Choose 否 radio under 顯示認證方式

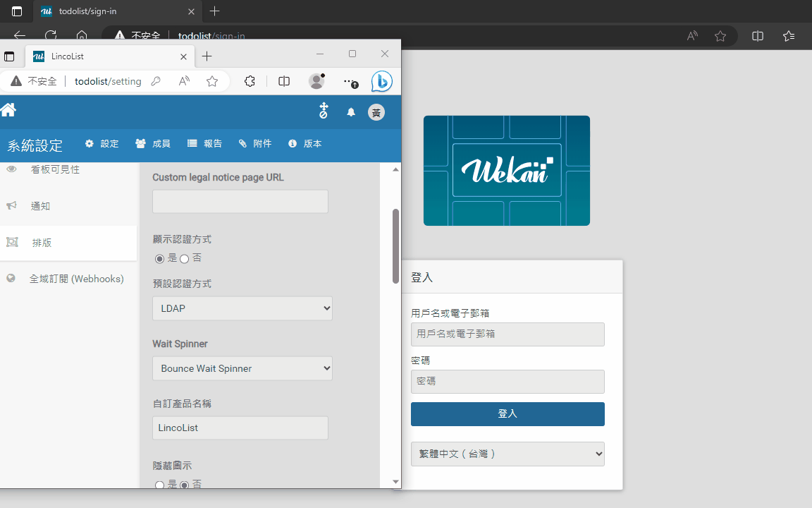pos(184,258)
